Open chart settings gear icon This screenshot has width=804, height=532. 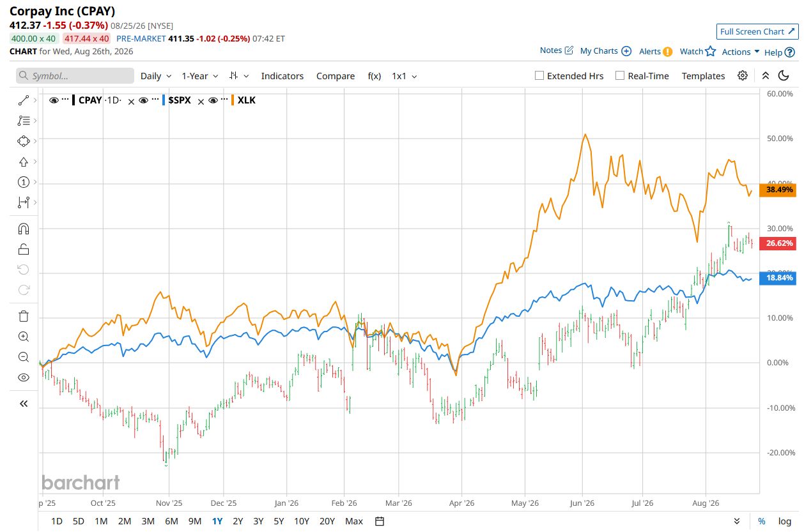tap(742, 75)
